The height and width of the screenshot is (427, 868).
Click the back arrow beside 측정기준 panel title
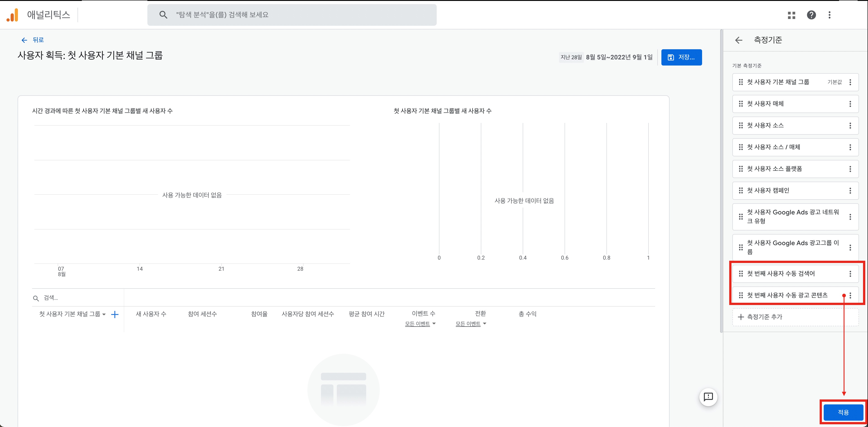click(x=739, y=40)
